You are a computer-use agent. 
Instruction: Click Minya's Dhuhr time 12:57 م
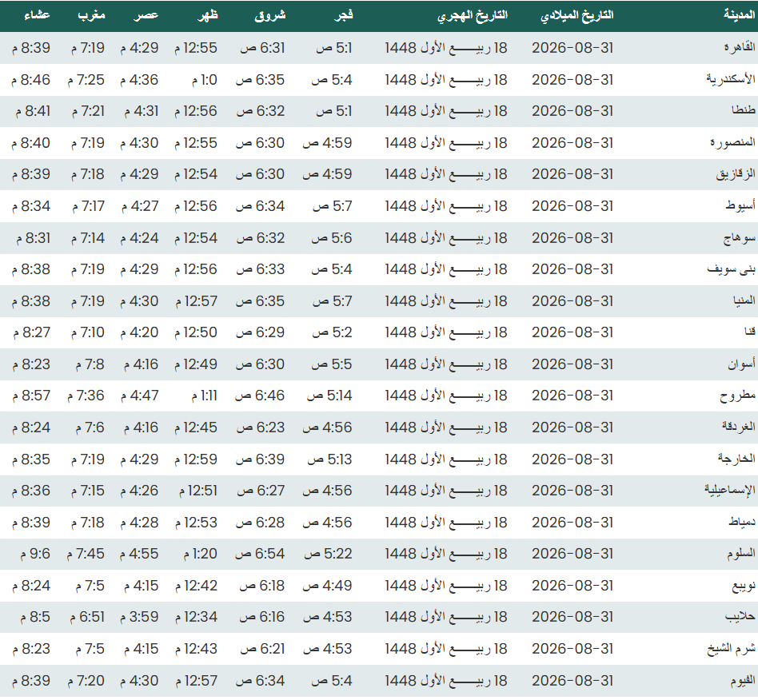[196, 301]
